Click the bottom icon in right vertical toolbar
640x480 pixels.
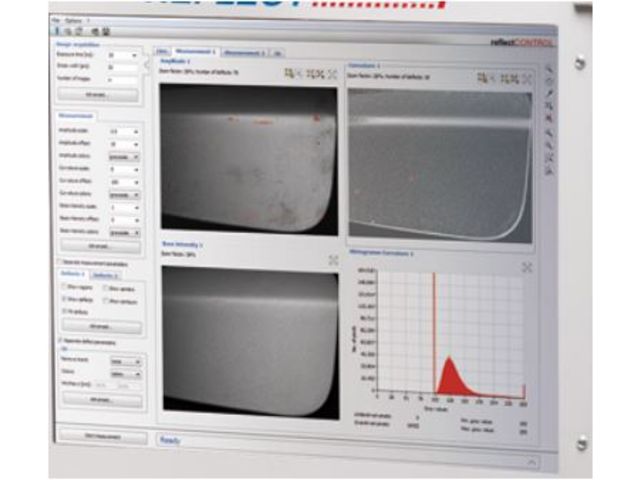point(549,171)
